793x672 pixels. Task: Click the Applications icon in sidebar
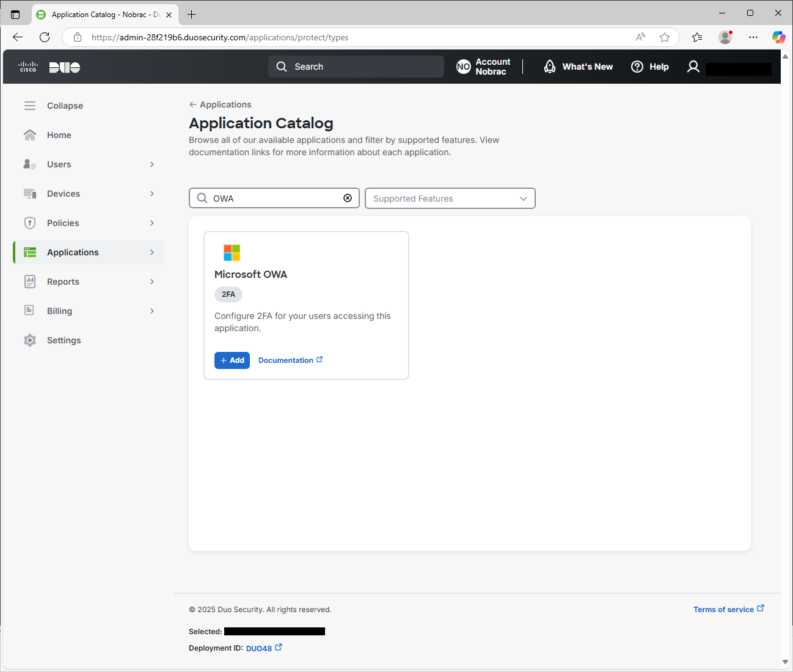pos(30,252)
